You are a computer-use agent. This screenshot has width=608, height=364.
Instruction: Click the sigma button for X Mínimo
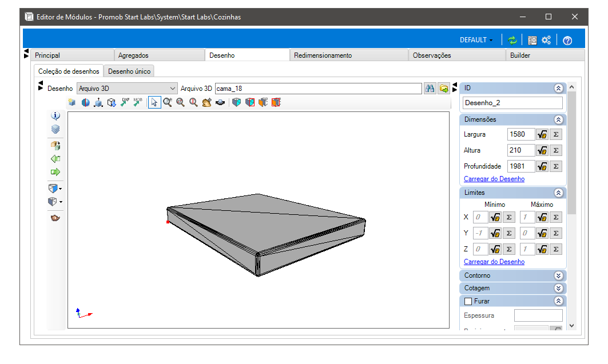508,217
